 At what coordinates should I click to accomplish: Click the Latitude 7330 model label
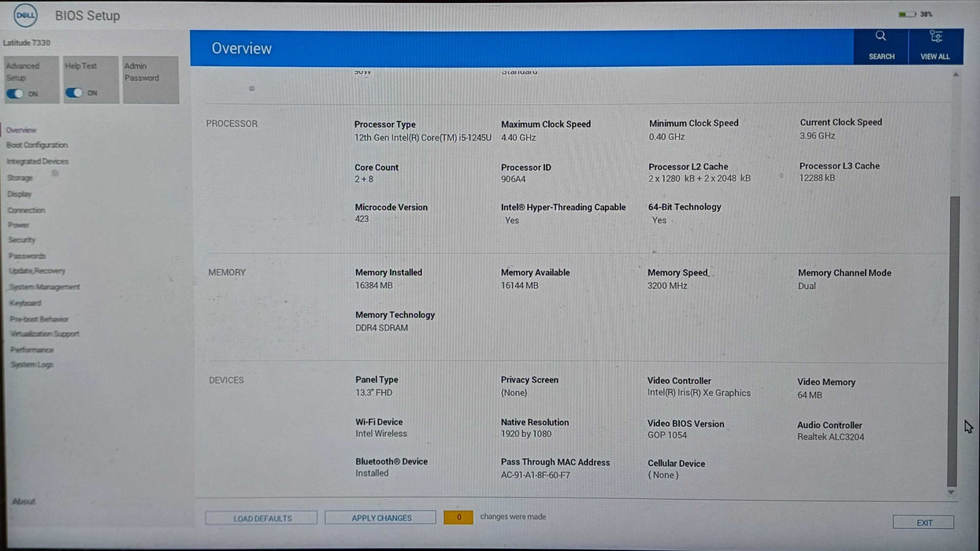26,43
